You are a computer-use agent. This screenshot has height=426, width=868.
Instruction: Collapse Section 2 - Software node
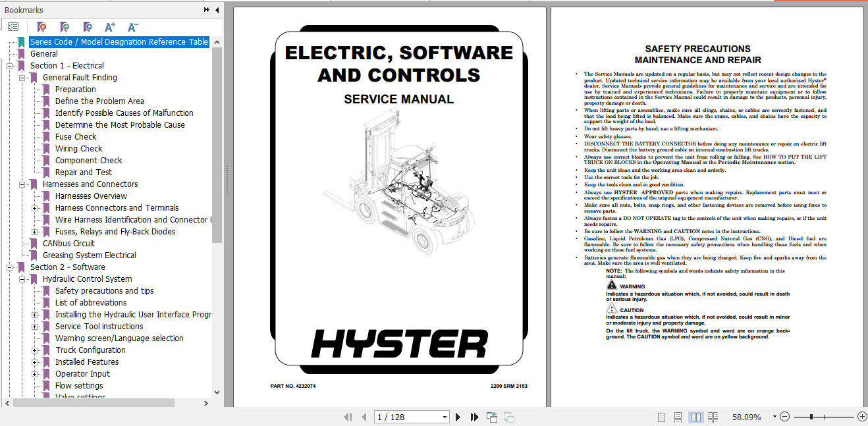point(10,267)
